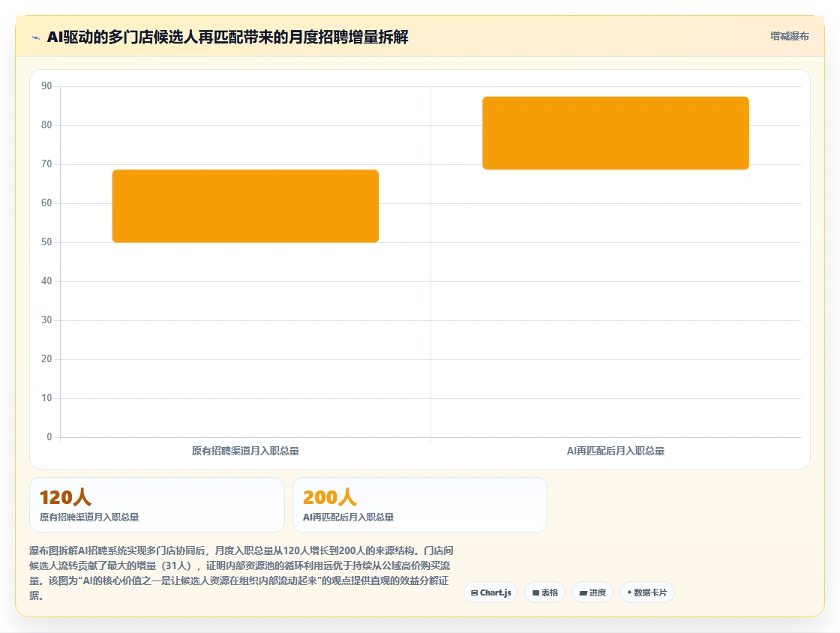Click y-axis value 0
Image resolution: width=840 pixels, height=633 pixels.
(49, 436)
